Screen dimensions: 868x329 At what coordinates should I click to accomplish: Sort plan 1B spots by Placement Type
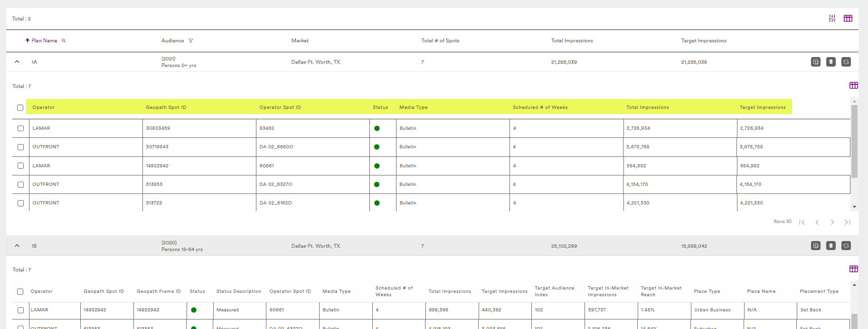click(819, 291)
